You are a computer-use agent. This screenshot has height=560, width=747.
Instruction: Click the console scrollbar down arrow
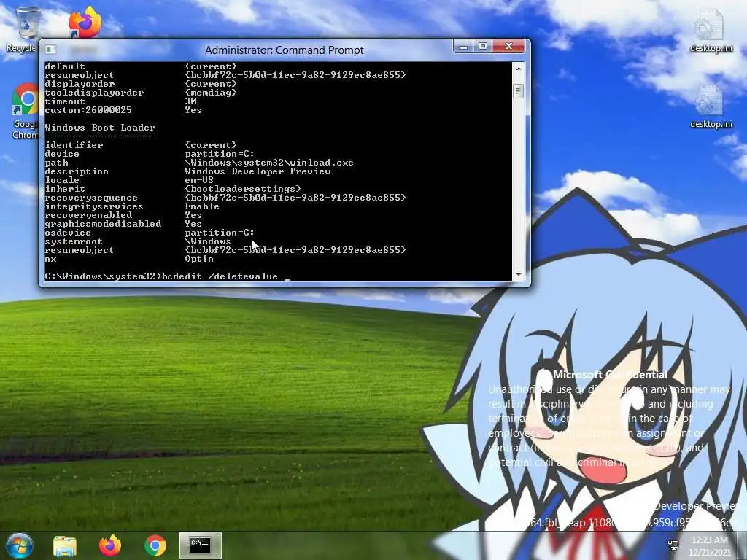519,275
